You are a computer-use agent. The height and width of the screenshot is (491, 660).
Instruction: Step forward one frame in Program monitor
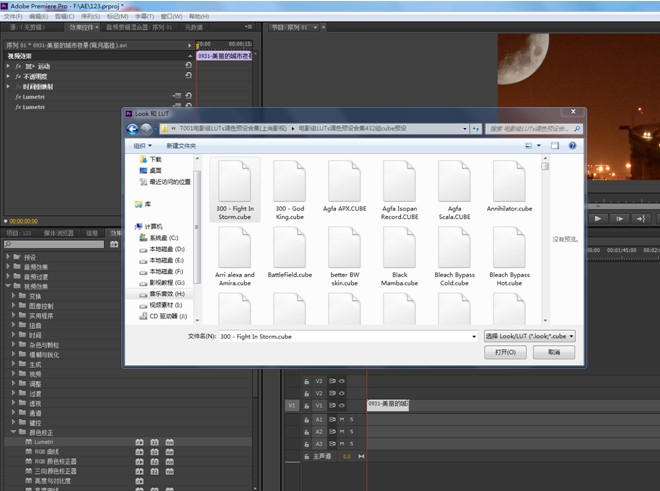(x=619, y=219)
